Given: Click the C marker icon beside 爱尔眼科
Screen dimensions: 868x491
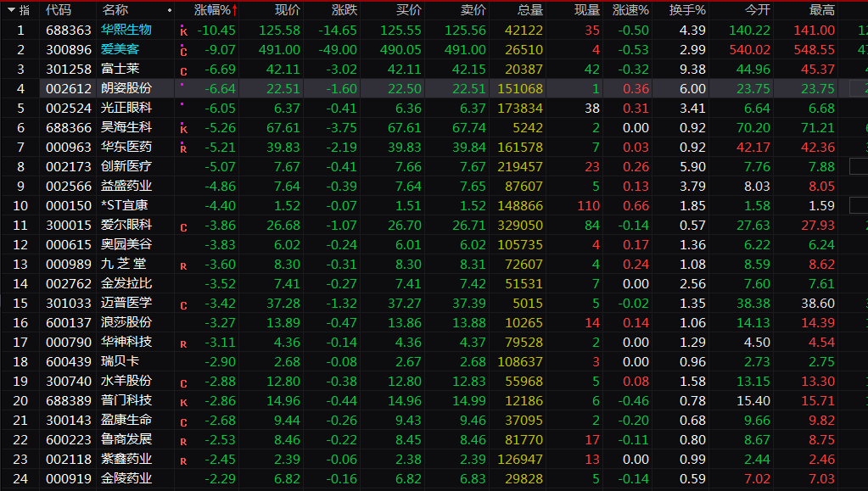Looking at the screenshot, I should 183,226.
